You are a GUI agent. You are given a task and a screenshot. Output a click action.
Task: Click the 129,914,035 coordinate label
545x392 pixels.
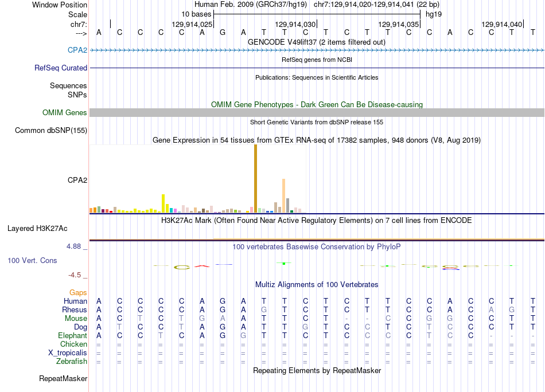point(398,24)
